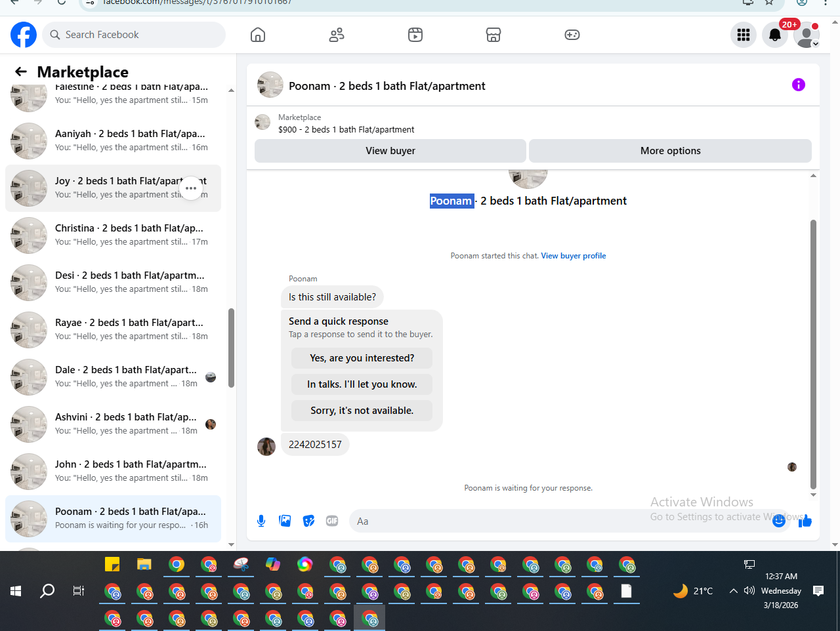Select the Poonam conversation in the list
Viewport: 840px width, 631px height.
[113, 519]
